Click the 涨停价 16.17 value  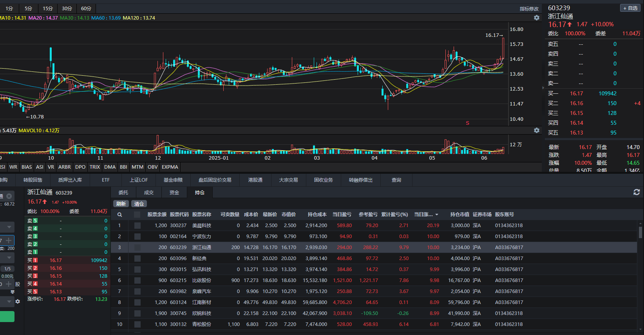[x=60, y=299]
